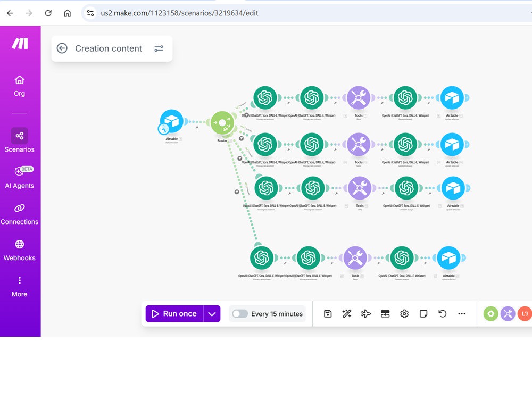The image size is (532, 399).
Task: Select Tools module in bottom row
Action: click(355, 258)
